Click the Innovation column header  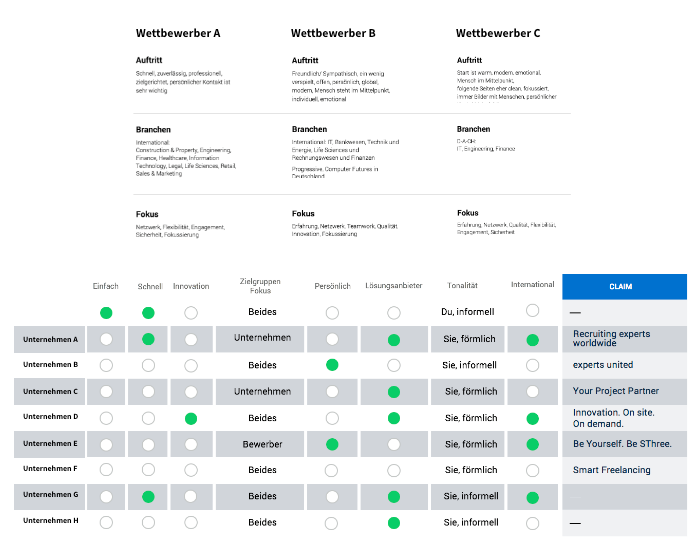[x=191, y=286]
